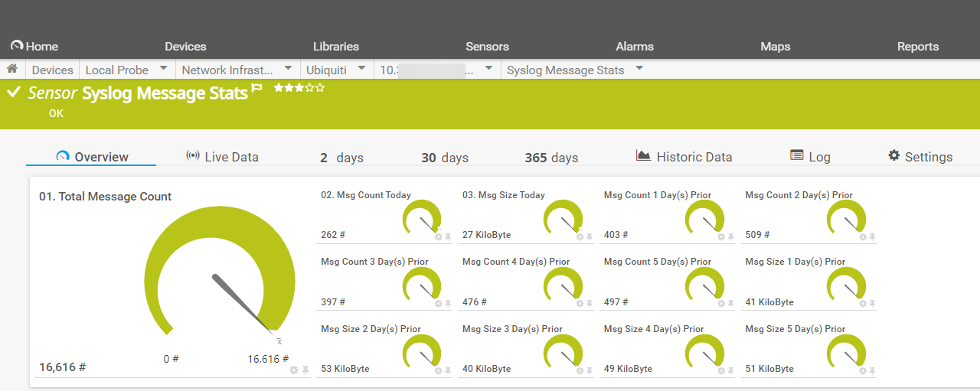Open gear settings for Msg Count 4 Day(s) Prior
The height and width of the screenshot is (391, 980).
[580, 304]
